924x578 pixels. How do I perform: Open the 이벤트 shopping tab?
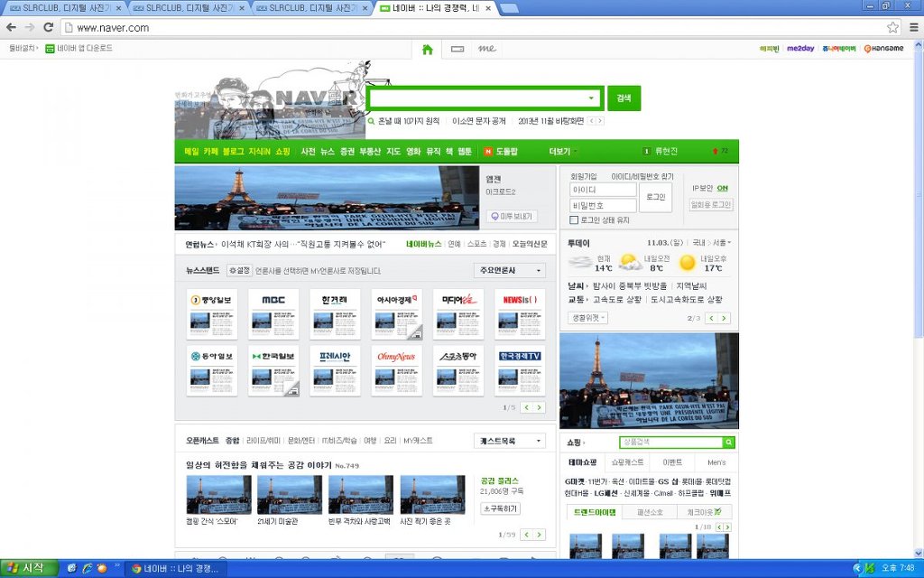(x=672, y=462)
